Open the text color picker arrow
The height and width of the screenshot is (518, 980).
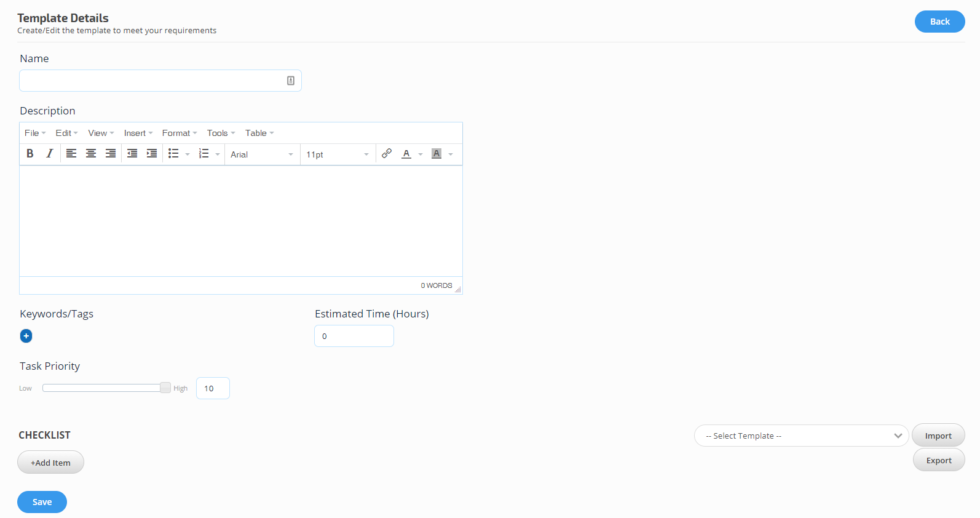point(421,154)
